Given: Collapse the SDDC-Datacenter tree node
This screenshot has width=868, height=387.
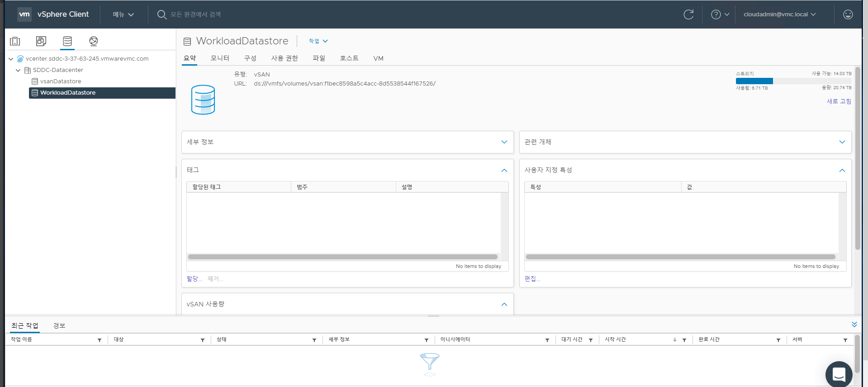Looking at the screenshot, I should (x=18, y=70).
